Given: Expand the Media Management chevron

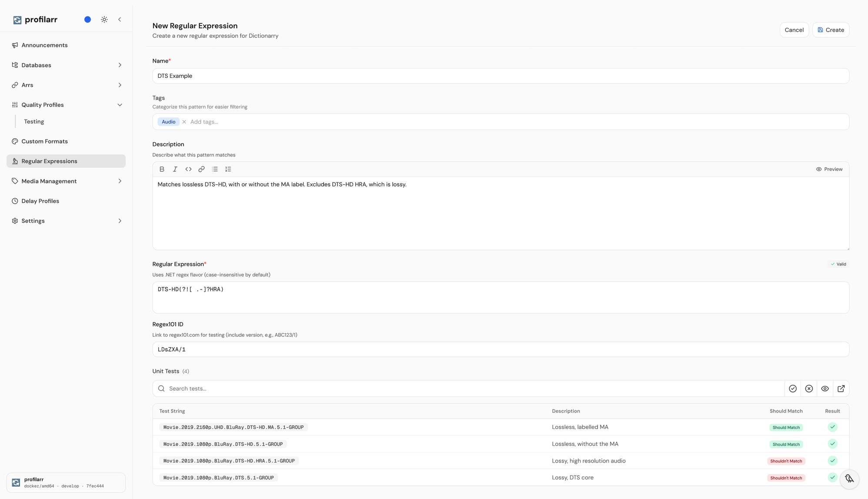Looking at the screenshot, I should click(x=120, y=181).
